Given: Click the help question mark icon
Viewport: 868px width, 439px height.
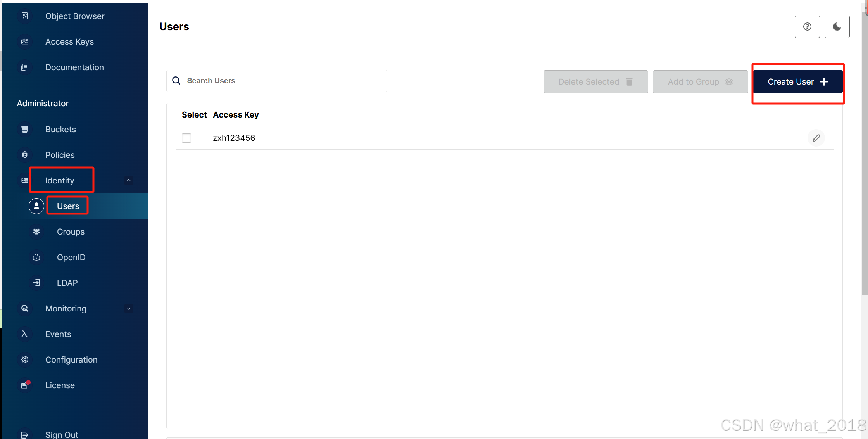Looking at the screenshot, I should [807, 27].
